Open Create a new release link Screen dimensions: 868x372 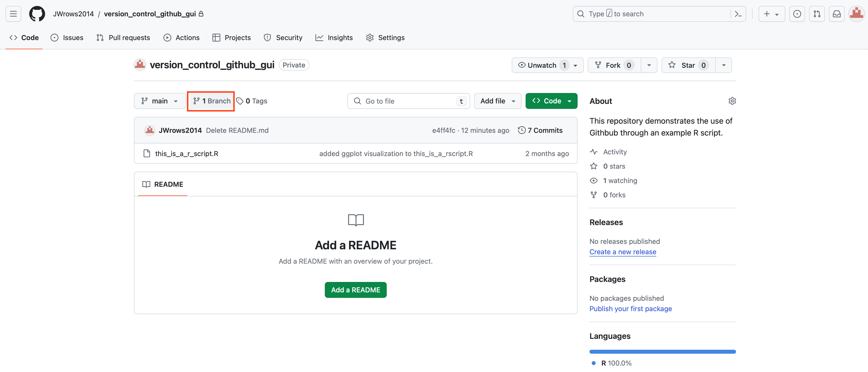click(x=623, y=252)
